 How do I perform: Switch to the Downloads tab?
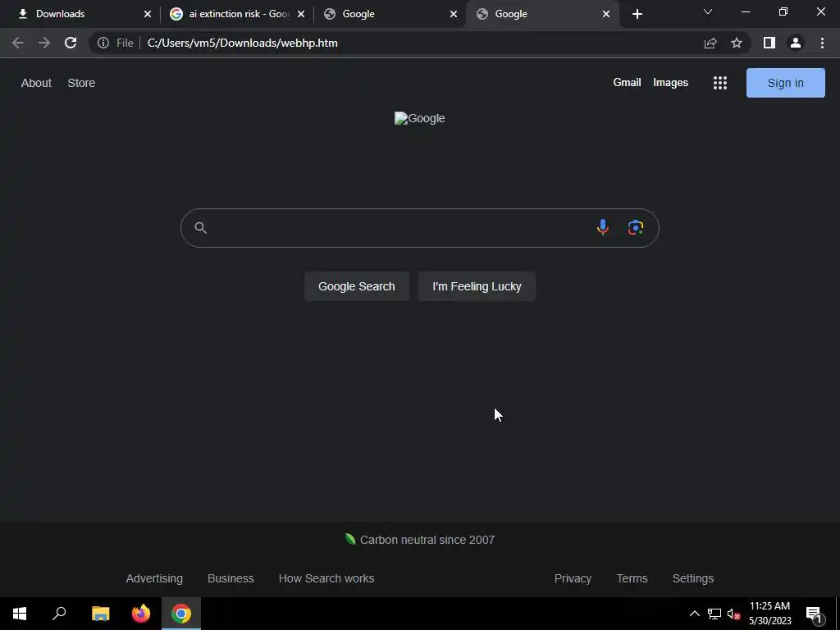coord(82,14)
